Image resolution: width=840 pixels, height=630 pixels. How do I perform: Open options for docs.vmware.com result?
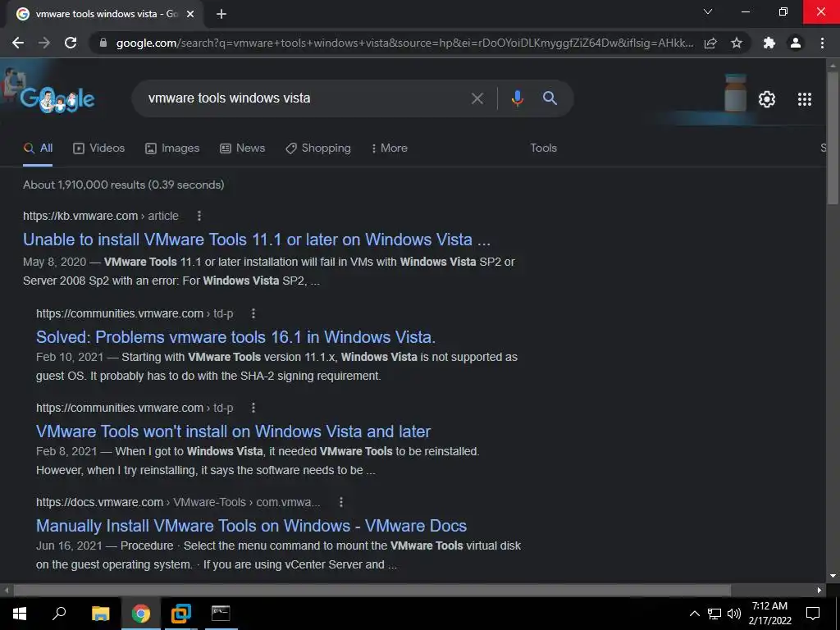pos(341,502)
